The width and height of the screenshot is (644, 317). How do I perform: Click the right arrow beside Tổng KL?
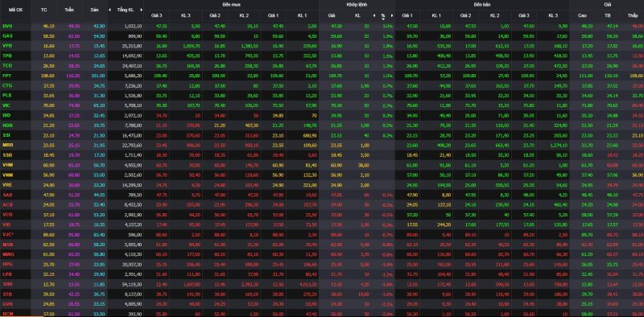(x=142, y=10)
